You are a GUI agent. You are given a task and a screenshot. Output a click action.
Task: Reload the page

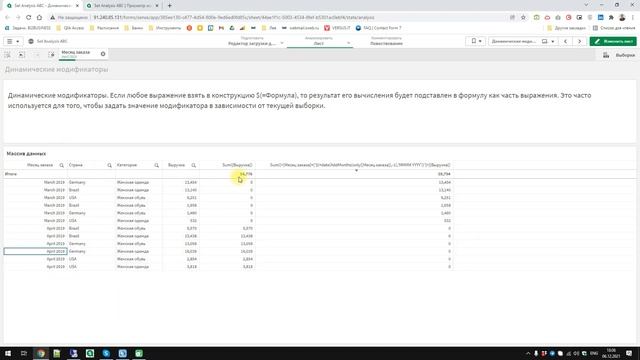click(x=28, y=18)
